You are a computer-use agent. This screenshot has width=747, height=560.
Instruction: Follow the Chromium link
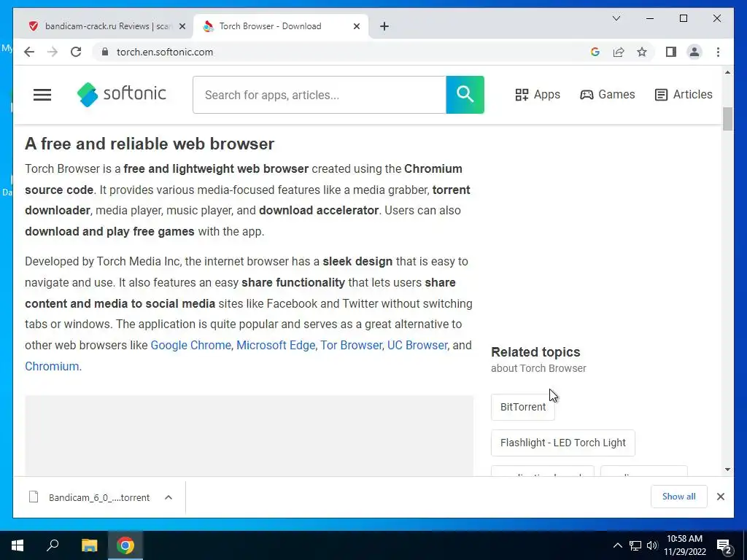coord(52,366)
